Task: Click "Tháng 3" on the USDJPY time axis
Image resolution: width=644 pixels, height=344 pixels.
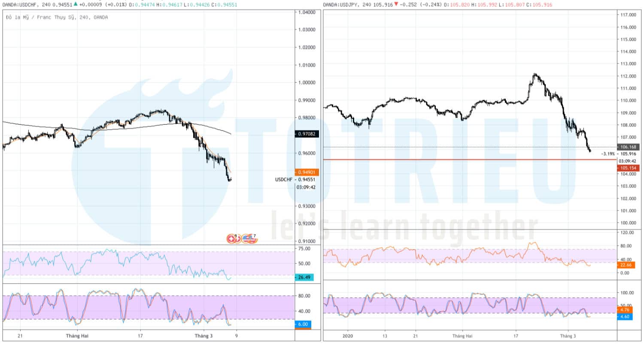Action: pyautogui.click(x=568, y=336)
